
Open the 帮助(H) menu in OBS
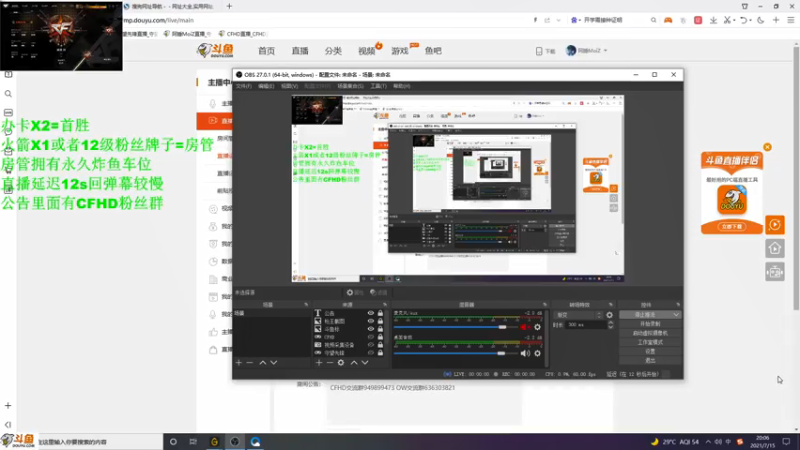[x=402, y=86]
